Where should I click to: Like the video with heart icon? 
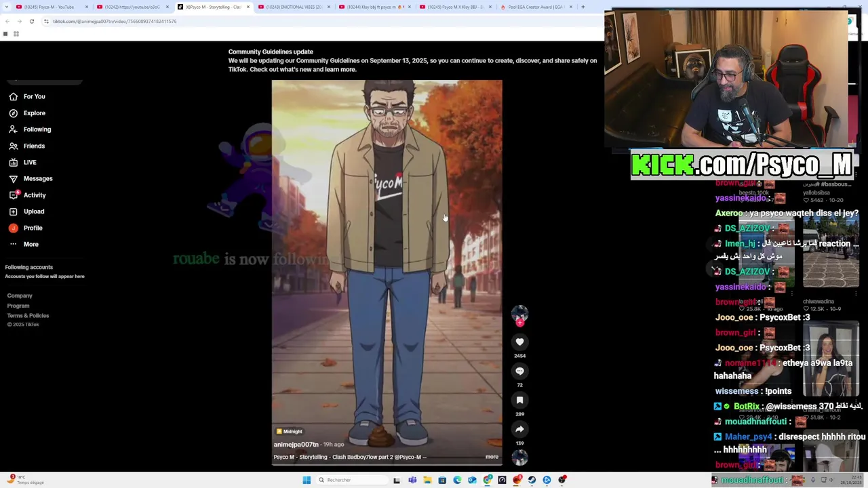click(x=519, y=342)
